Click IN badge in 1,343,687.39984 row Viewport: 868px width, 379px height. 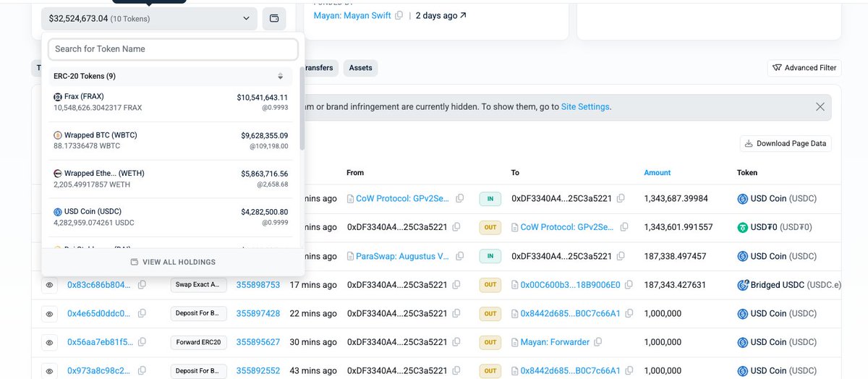pos(490,198)
